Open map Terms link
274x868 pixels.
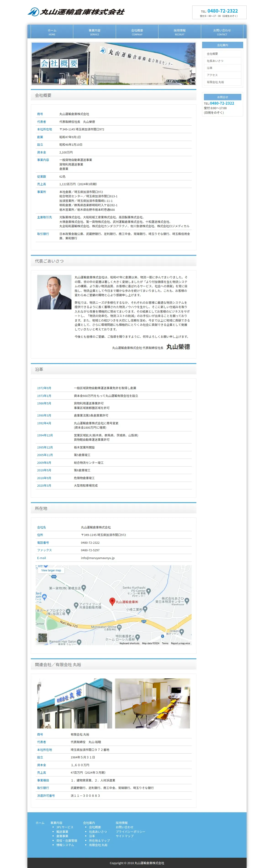pyautogui.click(x=165, y=643)
